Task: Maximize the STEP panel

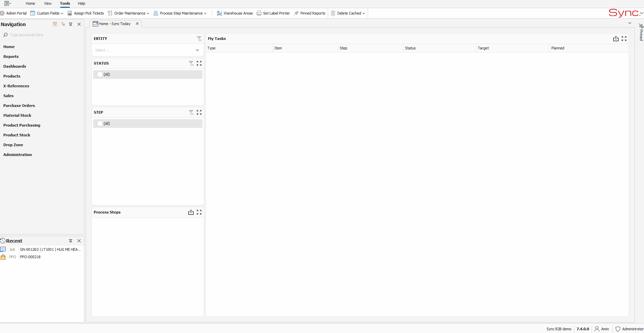Action: [x=199, y=112]
